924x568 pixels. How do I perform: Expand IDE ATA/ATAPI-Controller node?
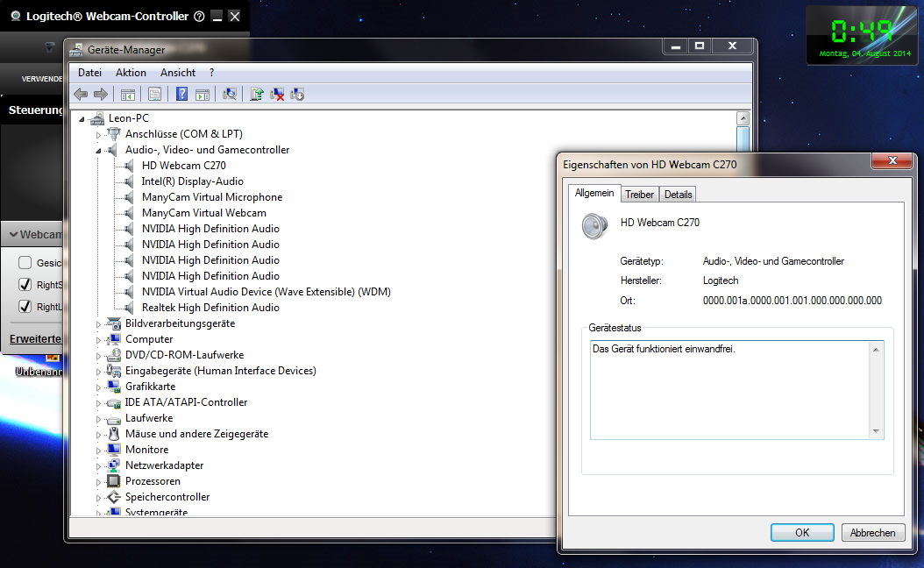(x=98, y=403)
